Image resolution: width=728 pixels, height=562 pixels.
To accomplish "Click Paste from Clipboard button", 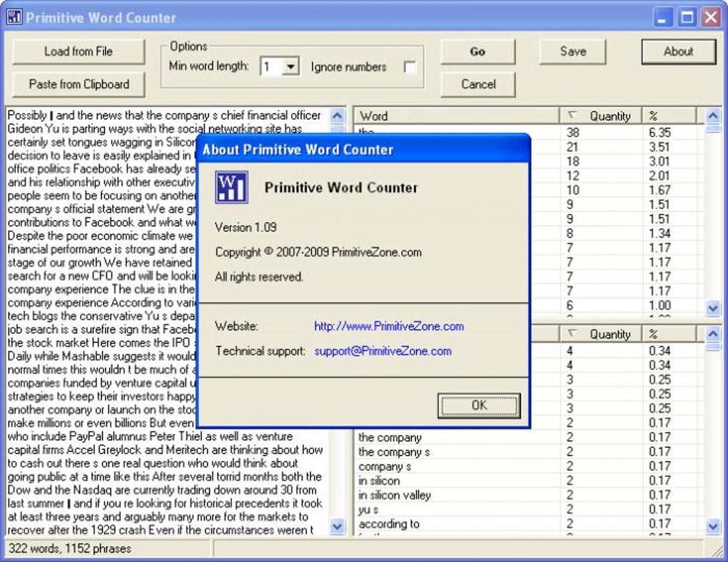I will point(79,84).
